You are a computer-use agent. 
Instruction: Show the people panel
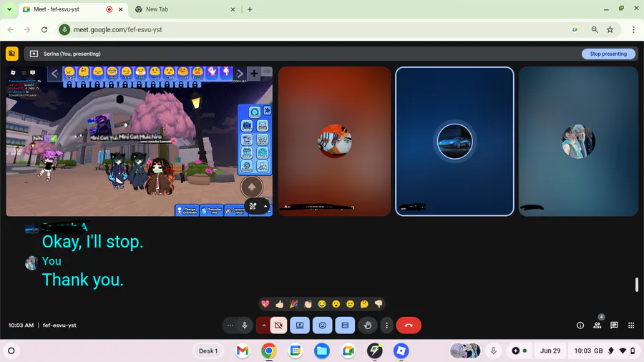597,326
